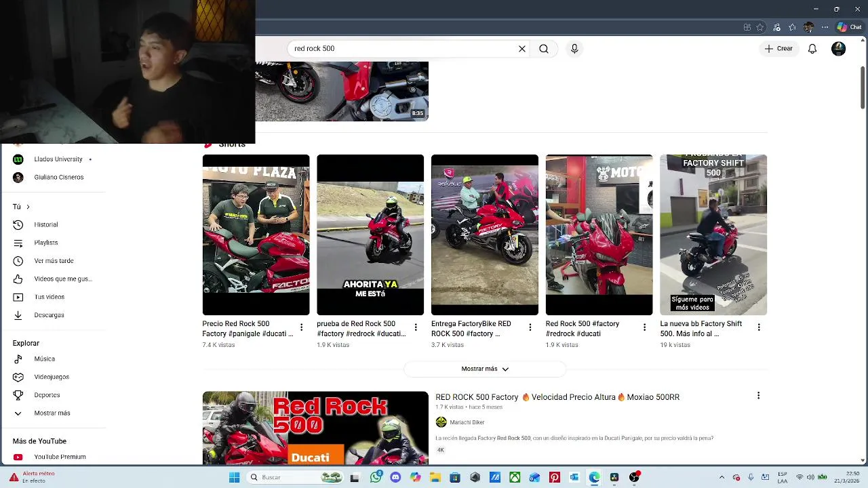Open the 'RED ROCK 500 Factory Velocidad Precio' video title
868x488 pixels.
557,397
